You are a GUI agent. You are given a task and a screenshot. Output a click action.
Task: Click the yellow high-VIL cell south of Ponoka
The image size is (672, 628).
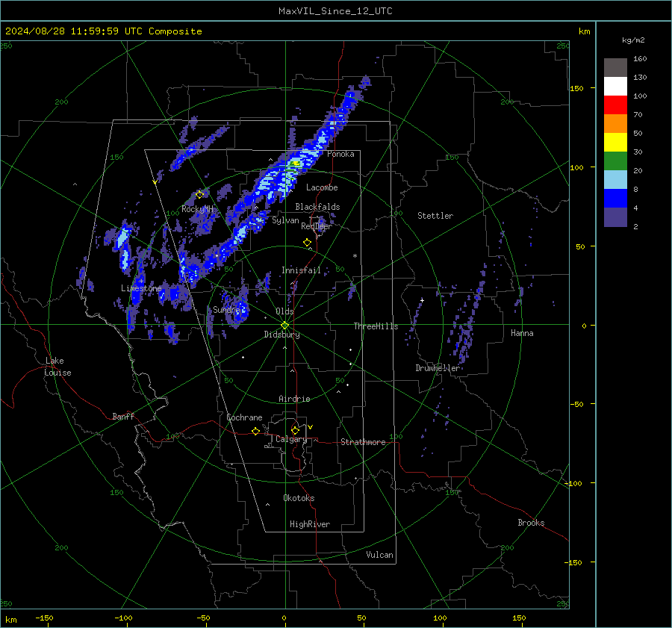295,164
